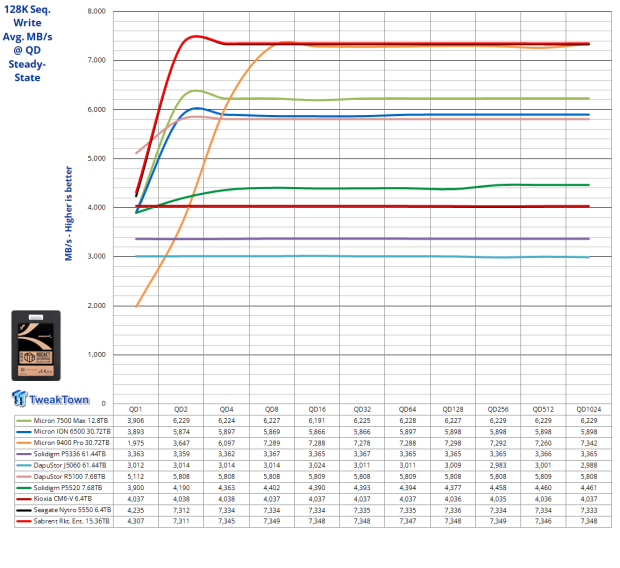620x568 pixels.
Task: Click the '128K Seq. Write' chart title
Action: click(x=27, y=16)
